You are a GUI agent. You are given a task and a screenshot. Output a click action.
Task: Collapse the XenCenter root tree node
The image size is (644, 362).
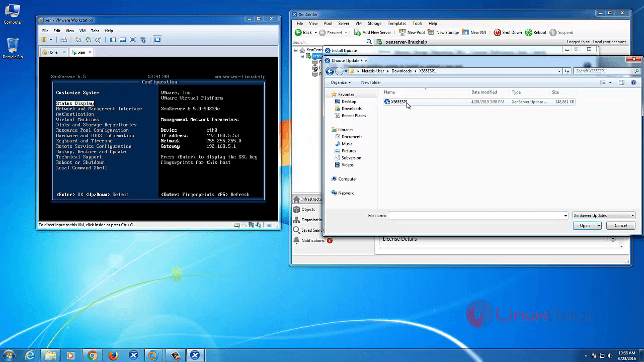tap(296, 50)
